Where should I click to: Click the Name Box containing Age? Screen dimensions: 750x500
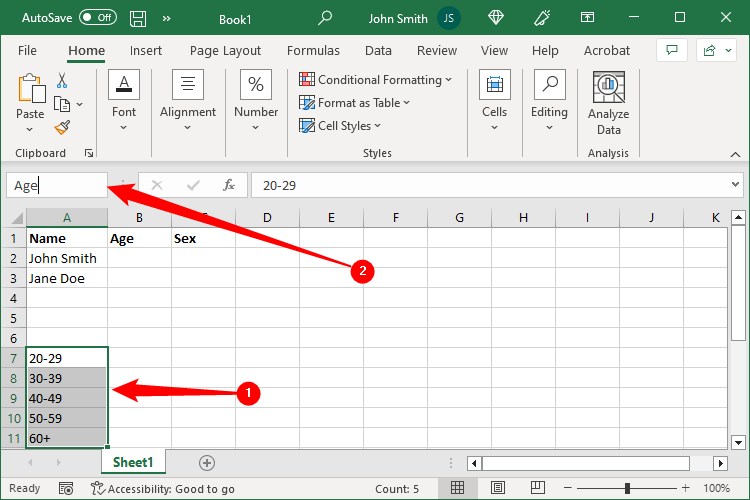pyautogui.click(x=56, y=185)
